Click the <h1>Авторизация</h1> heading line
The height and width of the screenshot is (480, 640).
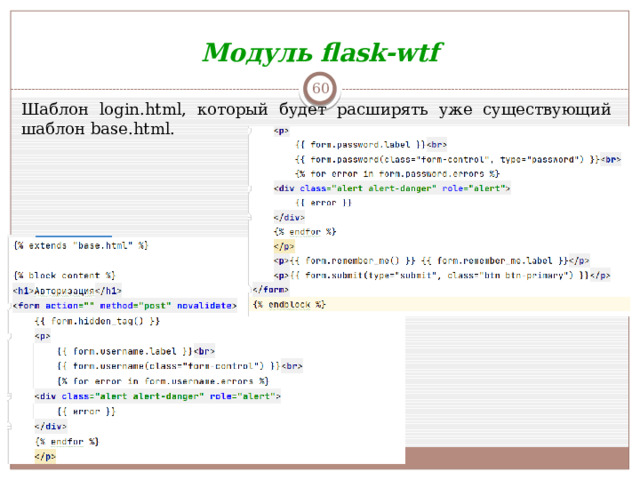pyautogui.click(x=67, y=291)
